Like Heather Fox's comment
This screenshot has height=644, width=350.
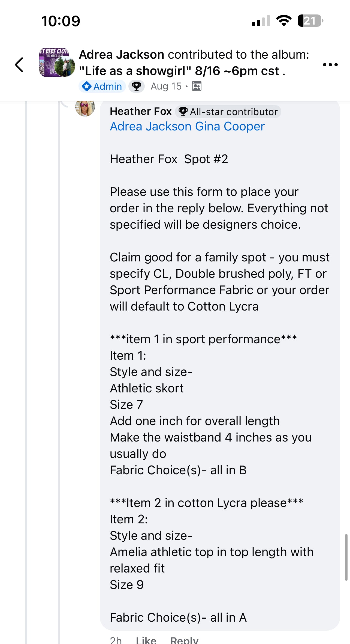coord(146,640)
